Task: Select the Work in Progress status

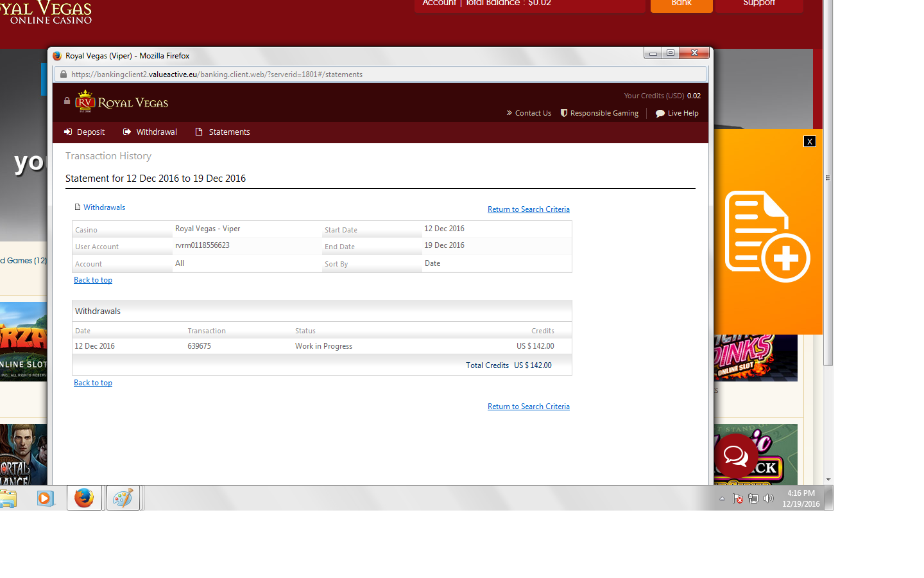Action: pos(323,346)
